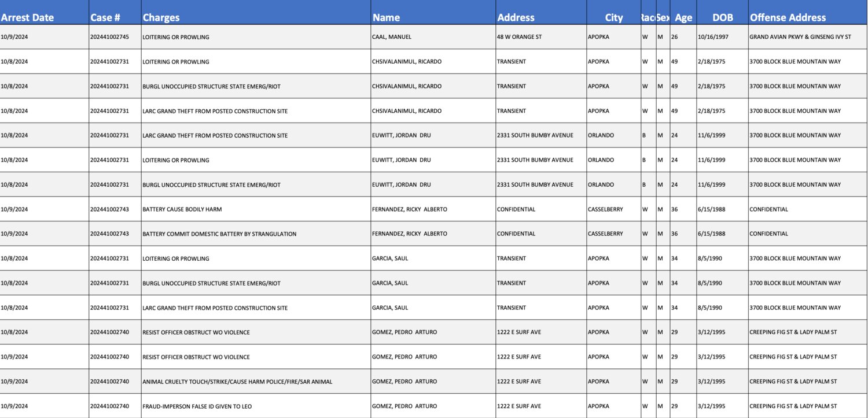Click FERNANDEZ, RICKY ALBERTO in BATTERY CAUSE BODILY HARM row
This screenshot has height=418, width=868.
[x=409, y=209]
